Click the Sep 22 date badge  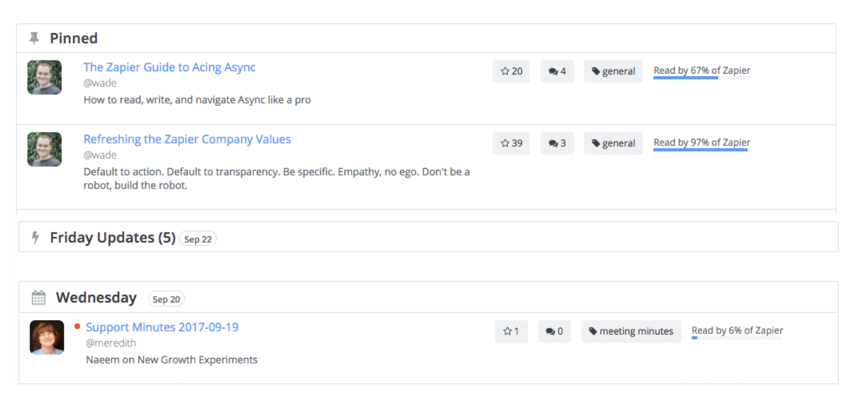198,239
